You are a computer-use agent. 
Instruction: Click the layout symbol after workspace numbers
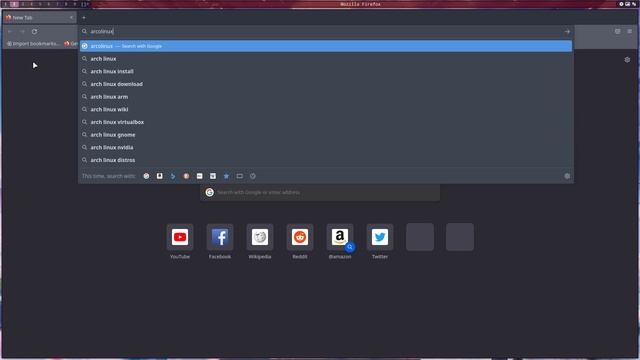tap(84, 4)
